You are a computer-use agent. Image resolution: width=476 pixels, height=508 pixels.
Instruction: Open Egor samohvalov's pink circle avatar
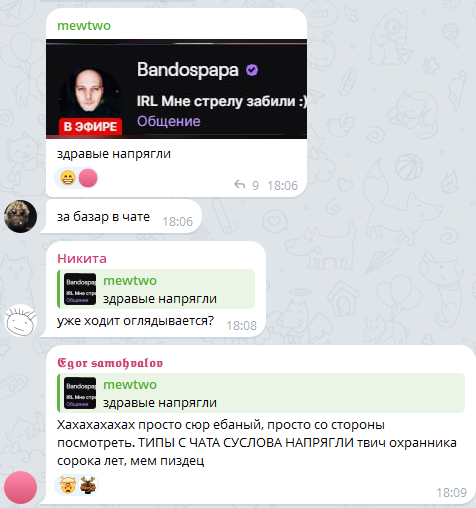(20, 487)
